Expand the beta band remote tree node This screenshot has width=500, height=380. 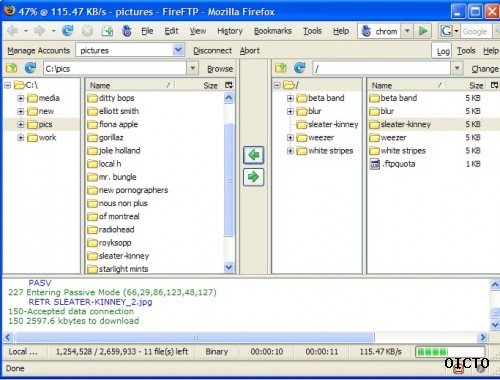click(x=290, y=98)
